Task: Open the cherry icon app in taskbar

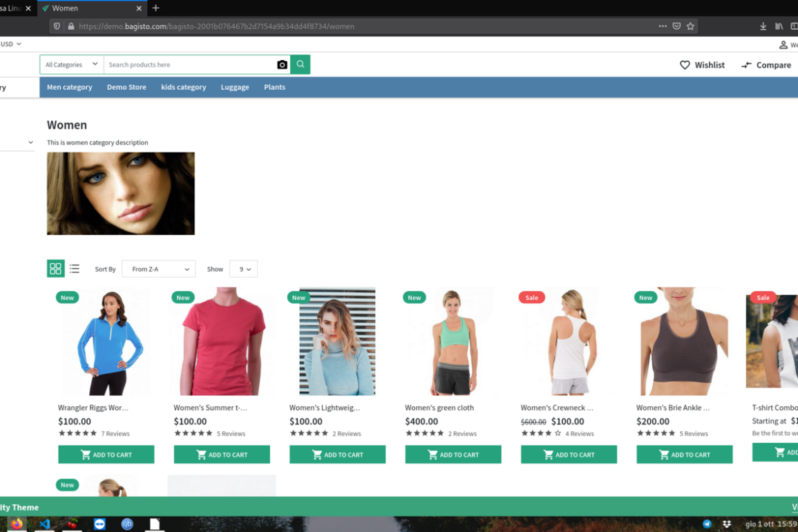Action: pyautogui.click(x=72, y=523)
